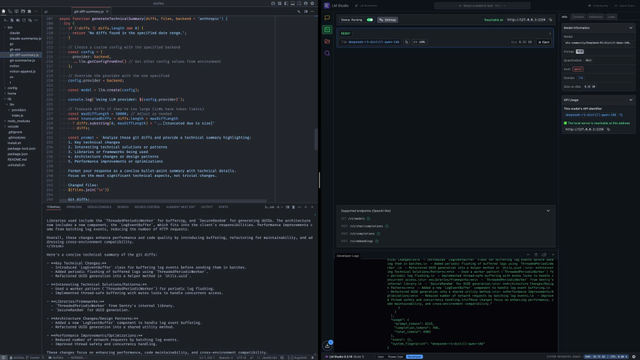Expand the home folder in file tree
Image resolution: width=640 pixels, height=360 pixels.
(x=11, y=93)
